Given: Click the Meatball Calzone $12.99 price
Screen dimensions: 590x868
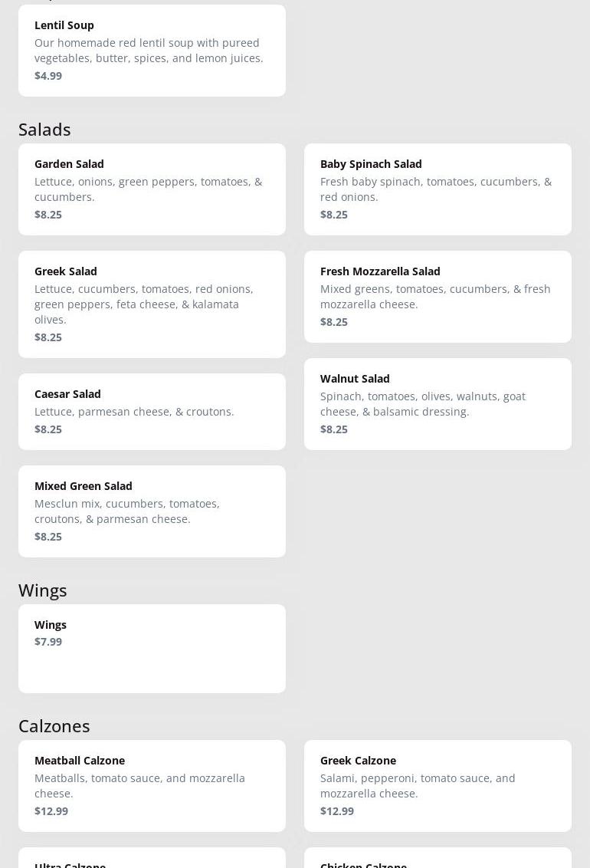Looking at the screenshot, I should (x=51, y=811).
